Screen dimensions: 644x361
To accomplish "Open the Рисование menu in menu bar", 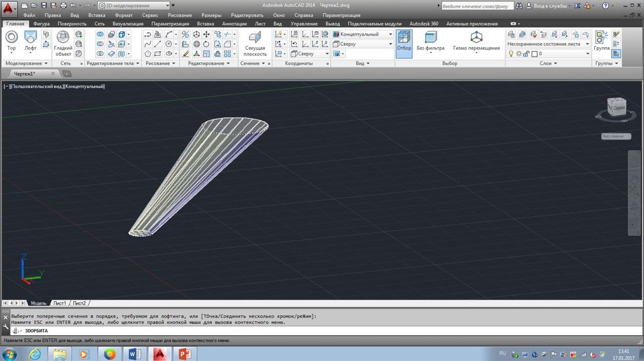I will click(x=179, y=14).
